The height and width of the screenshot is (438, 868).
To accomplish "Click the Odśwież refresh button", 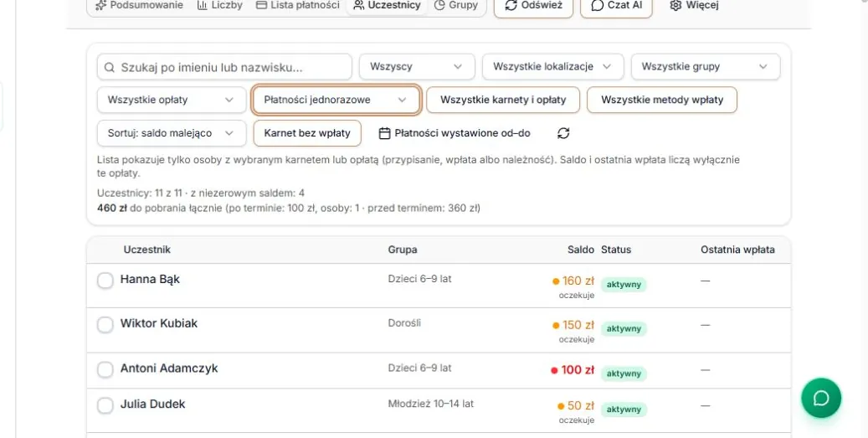I will [533, 7].
